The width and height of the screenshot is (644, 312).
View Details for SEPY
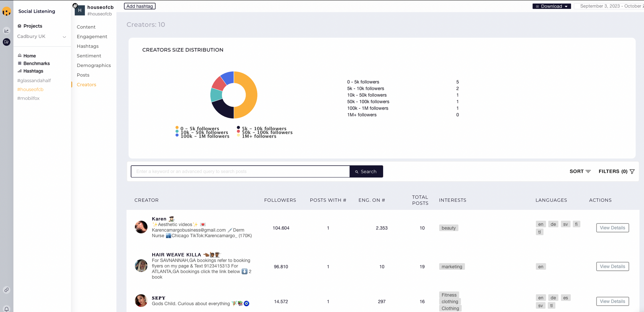(612, 301)
